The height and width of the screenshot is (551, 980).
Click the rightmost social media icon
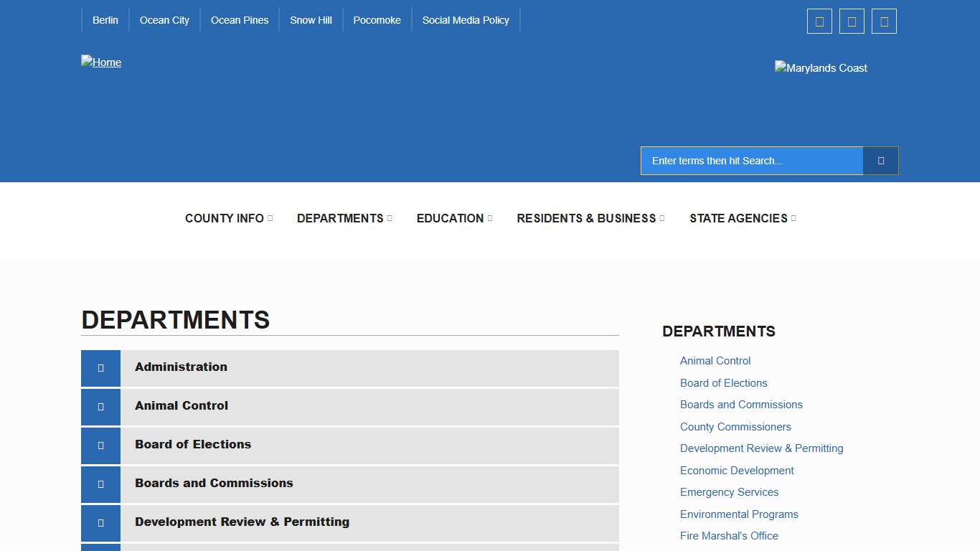pos(884,21)
